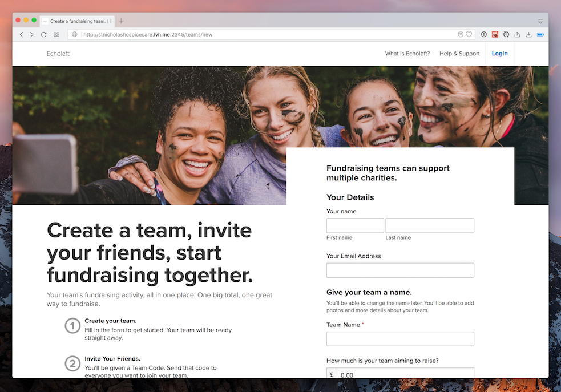Click 'How much is your team aiming to raise?' label
561x392 pixels.
click(382, 361)
